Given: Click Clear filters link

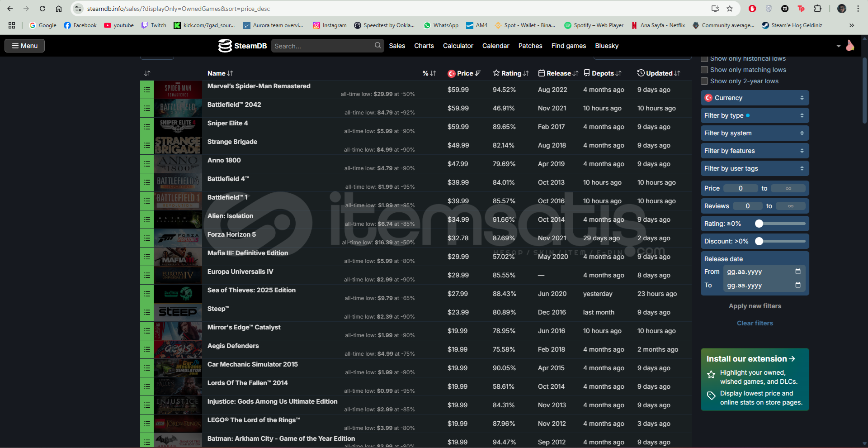Looking at the screenshot, I should pos(755,323).
